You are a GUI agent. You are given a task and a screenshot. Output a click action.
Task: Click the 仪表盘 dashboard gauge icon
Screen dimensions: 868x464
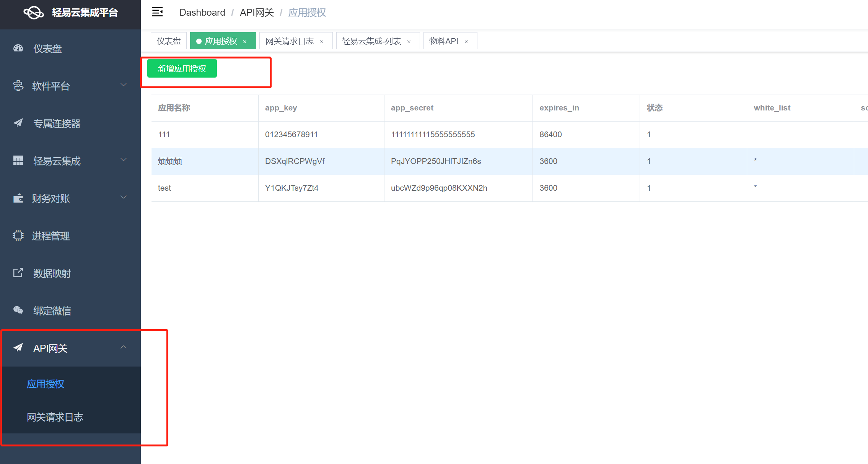(x=18, y=49)
